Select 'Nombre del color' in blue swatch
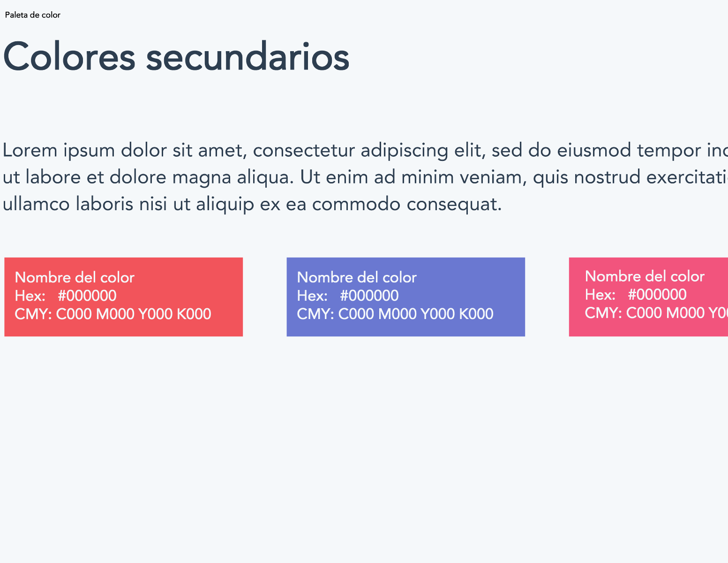The width and height of the screenshot is (728, 563). (357, 277)
